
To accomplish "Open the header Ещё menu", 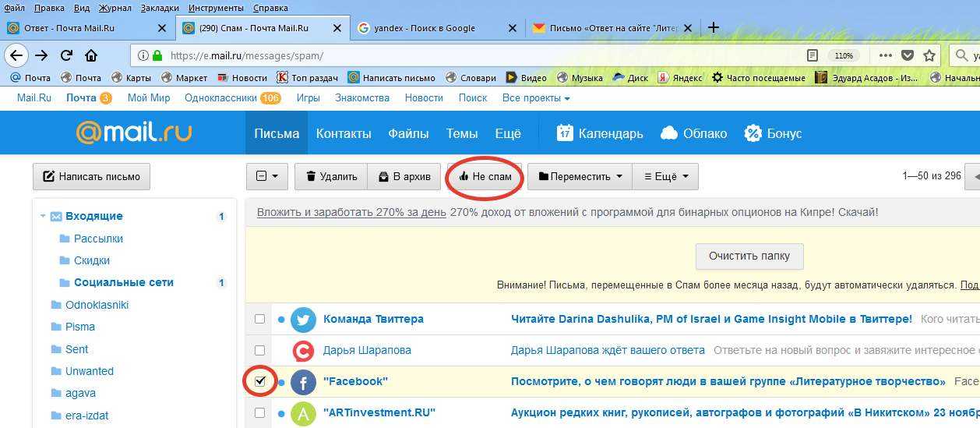I will pos(508,133).
